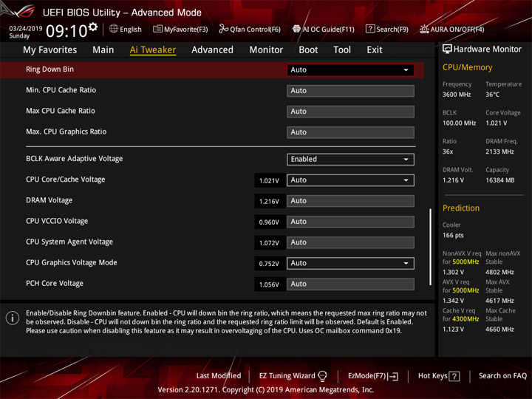
Task: Open Monitor tab
Action: [266, 50]
